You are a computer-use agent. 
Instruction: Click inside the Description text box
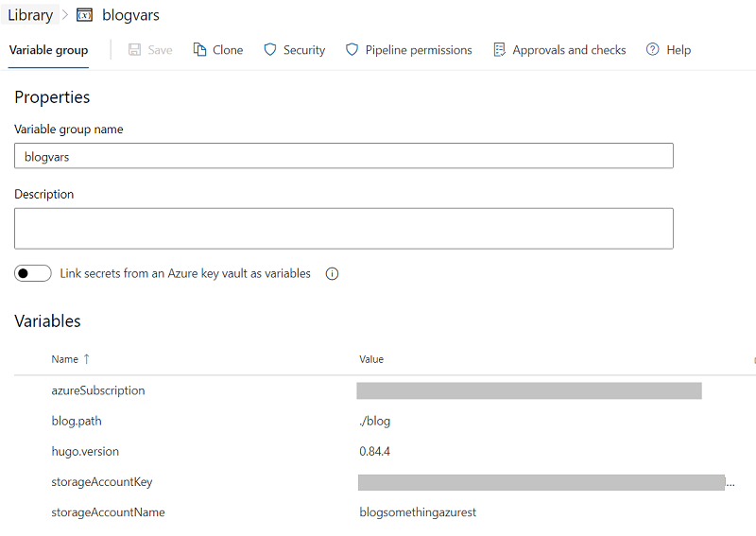click(344, 229)
